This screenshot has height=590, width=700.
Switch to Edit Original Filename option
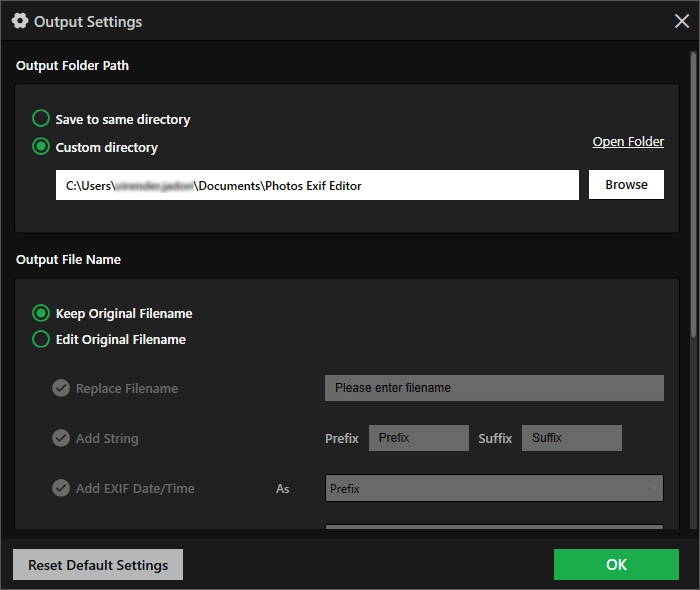(x=41, y=339)
